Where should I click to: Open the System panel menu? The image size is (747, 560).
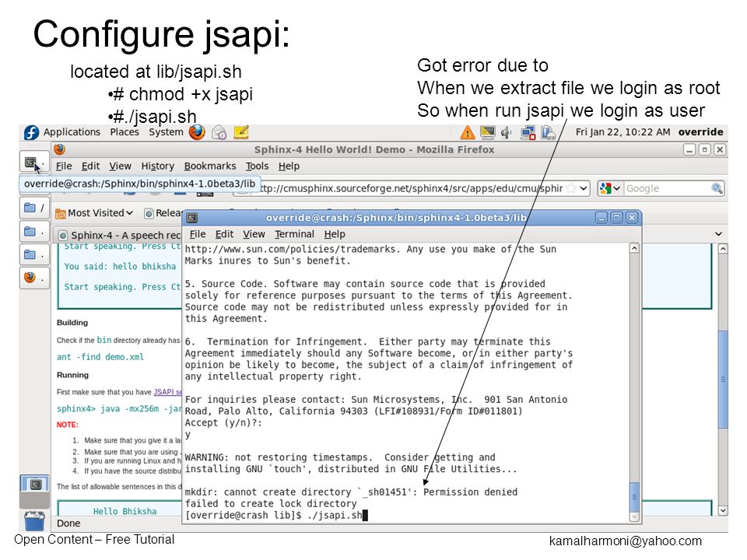tap(166, 132)
